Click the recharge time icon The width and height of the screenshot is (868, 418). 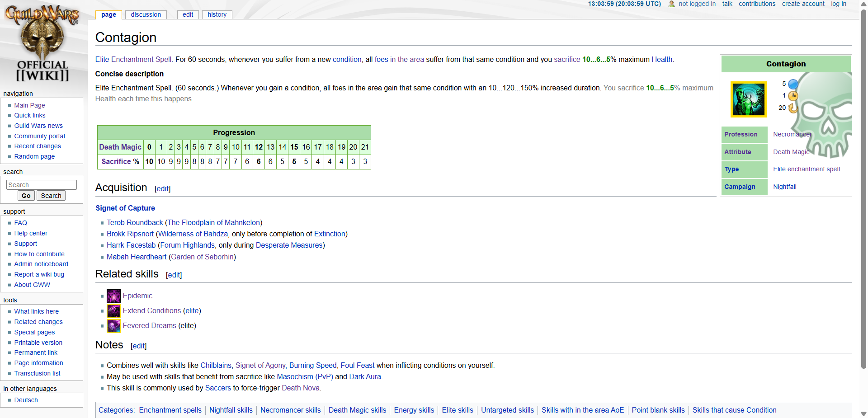point(793,108)
